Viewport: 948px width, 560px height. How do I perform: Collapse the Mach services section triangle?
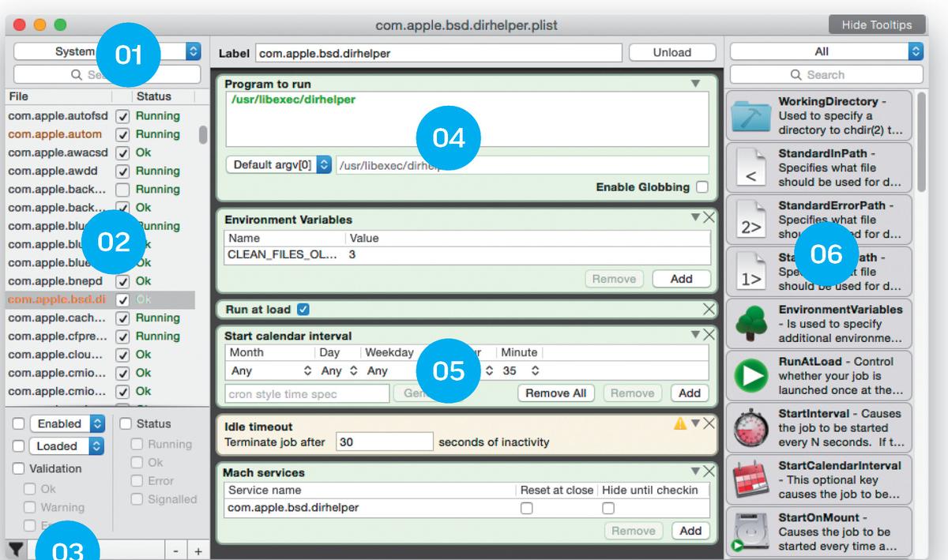(x=695, y=472)
